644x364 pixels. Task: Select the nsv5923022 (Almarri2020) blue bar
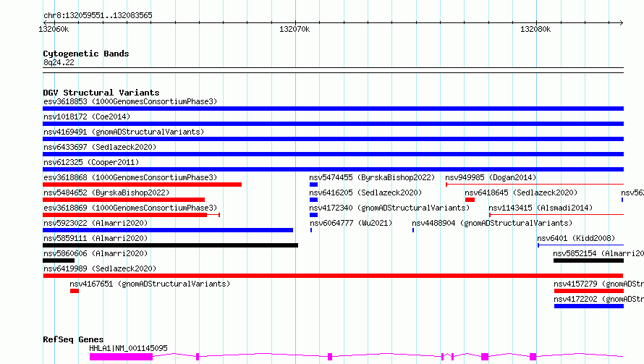pos(168,230)
